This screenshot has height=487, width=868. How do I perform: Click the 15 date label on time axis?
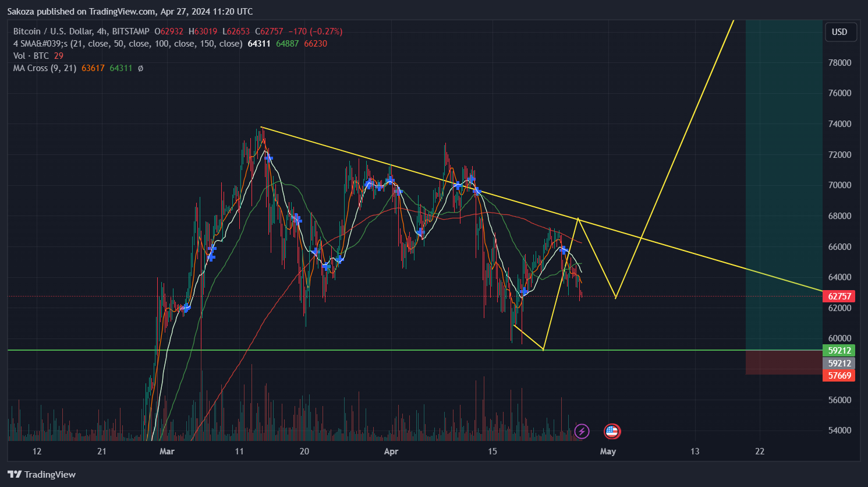pyautogui.click(x=493, y=451)
